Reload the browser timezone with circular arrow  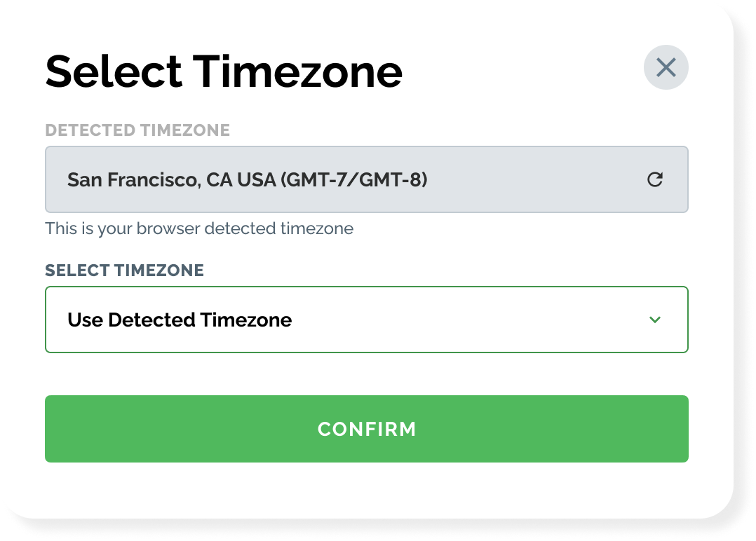654,179
